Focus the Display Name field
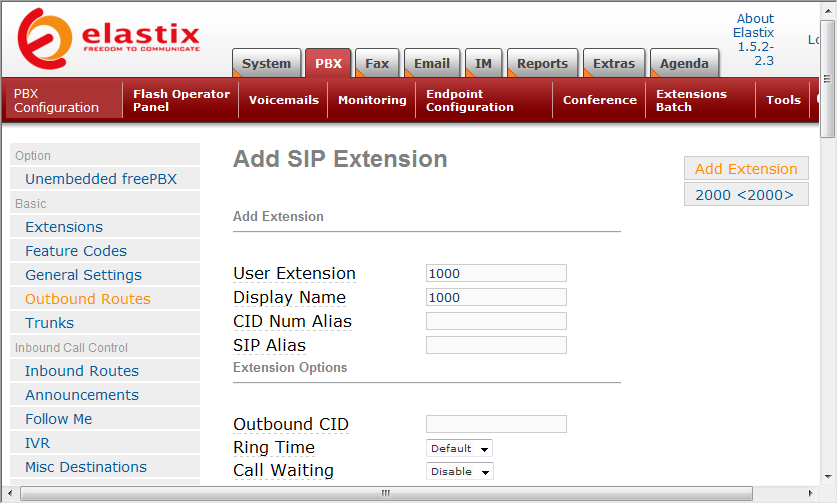 [x=496, y=297]
